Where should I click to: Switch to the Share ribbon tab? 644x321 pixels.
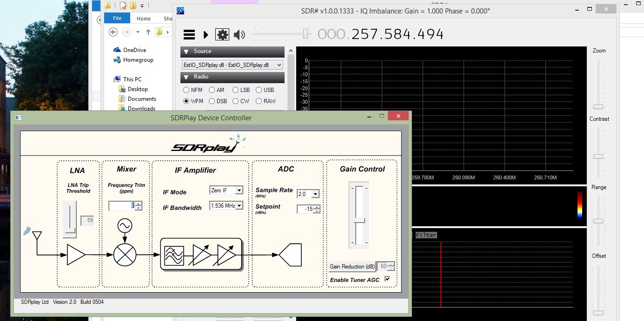pos(167,19)
